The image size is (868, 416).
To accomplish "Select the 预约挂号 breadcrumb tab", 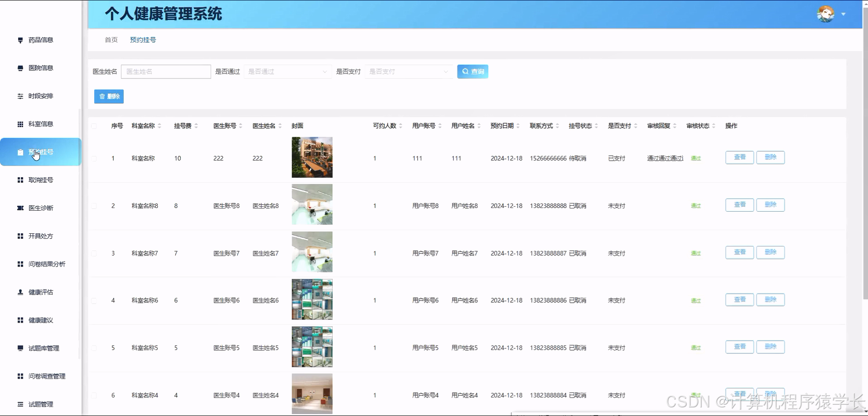I will tap(142, 40).
